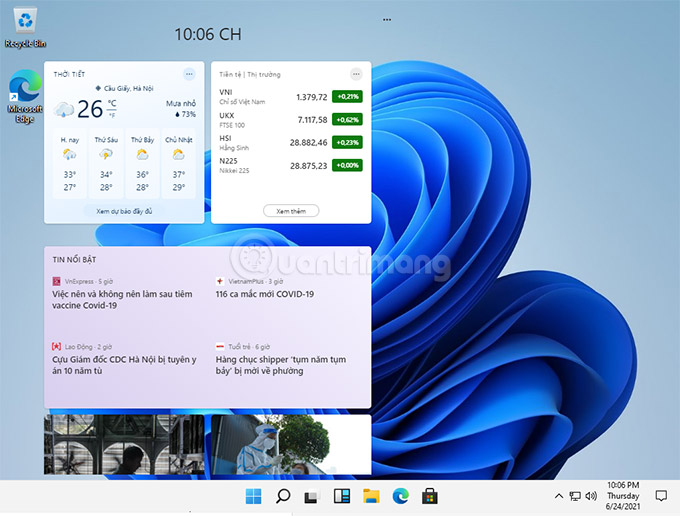Open the Windows Start menu button
Viewport: 680px width, 516px height.
pyautogui.click(x=253, y=496)
